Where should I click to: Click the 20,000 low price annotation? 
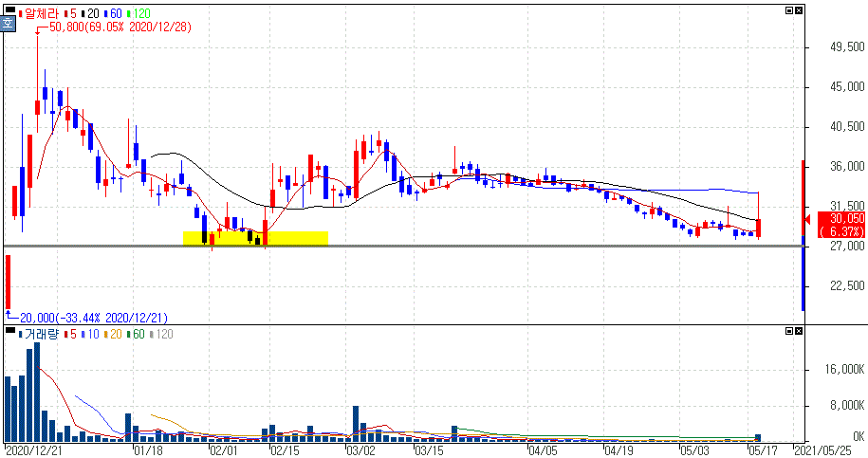click(x=94, y=318)
